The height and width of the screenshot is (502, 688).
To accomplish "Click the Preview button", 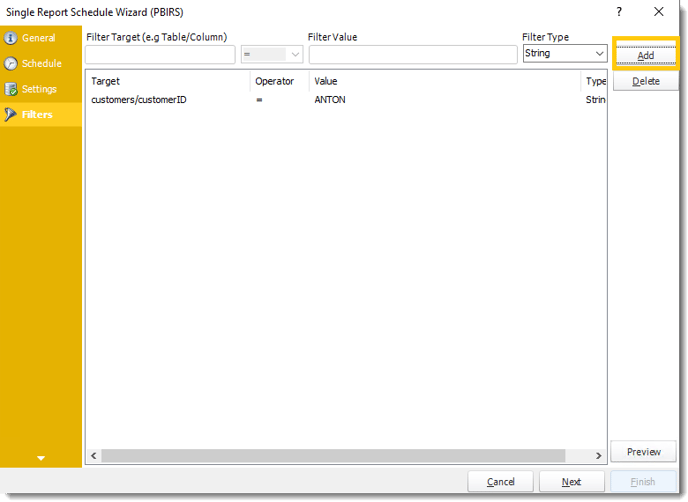I will point(644,452).
